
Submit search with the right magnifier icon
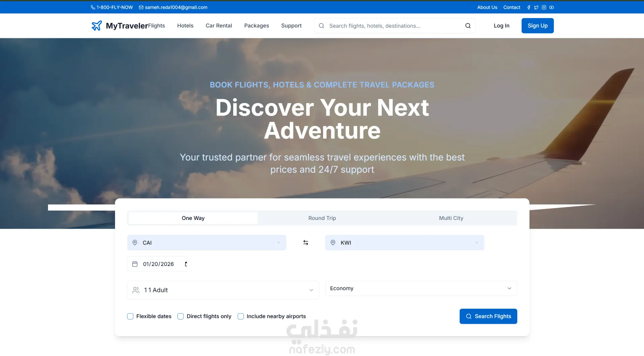(x=468, y=26)
